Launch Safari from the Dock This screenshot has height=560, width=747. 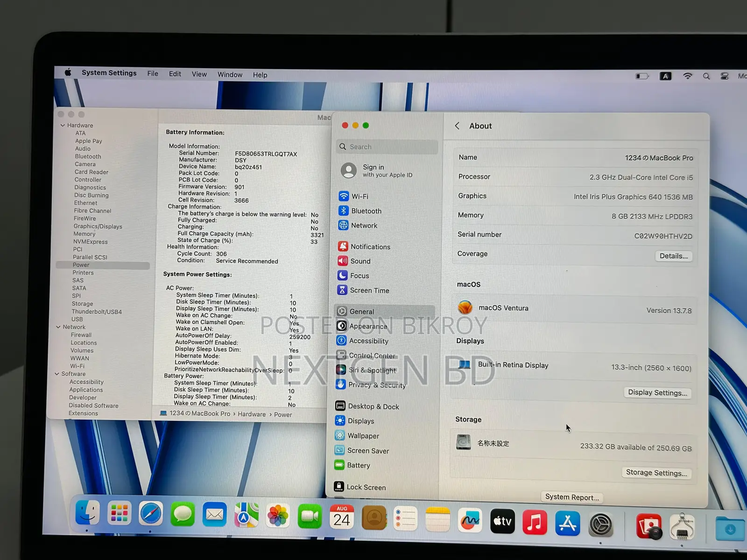coord(150,514)
